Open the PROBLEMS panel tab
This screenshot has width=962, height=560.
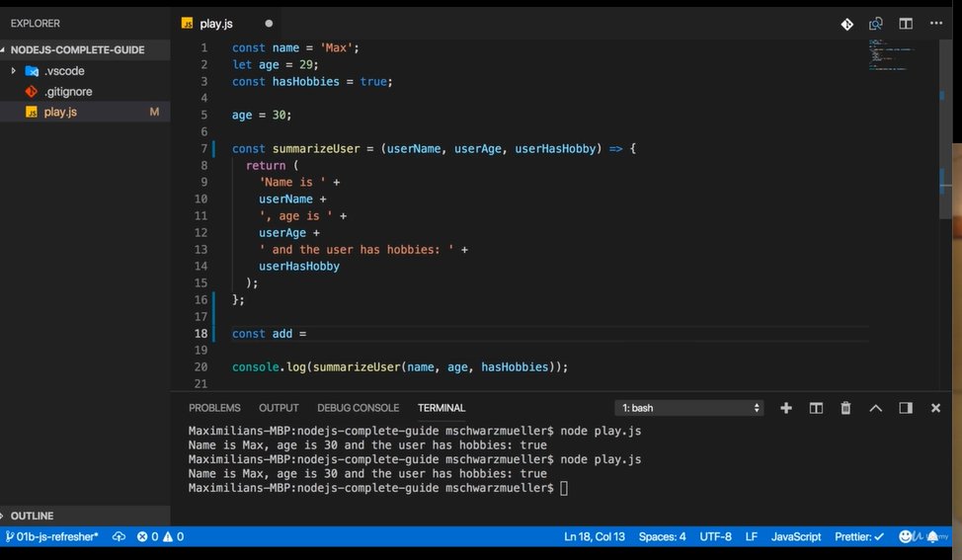[x=214, y=408]
